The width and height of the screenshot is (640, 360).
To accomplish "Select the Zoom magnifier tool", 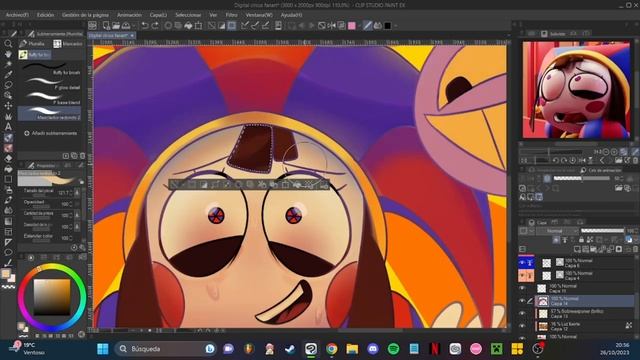I will pos(8,43).
